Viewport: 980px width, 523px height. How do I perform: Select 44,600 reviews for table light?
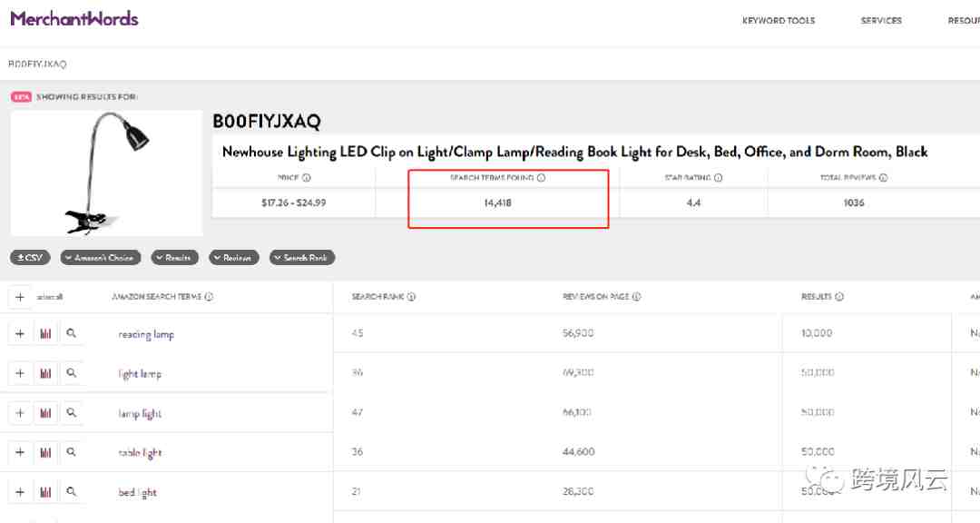click(x=578, y=451)
